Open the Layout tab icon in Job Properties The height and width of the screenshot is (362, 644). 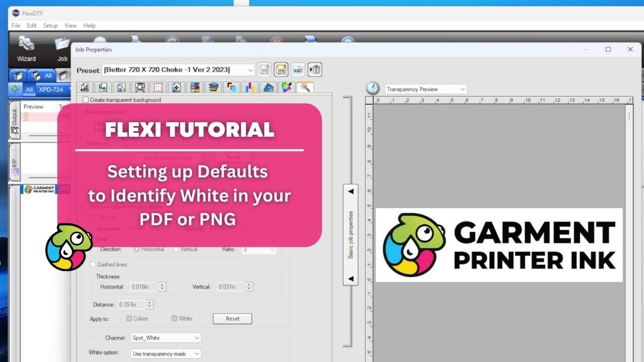85,87
